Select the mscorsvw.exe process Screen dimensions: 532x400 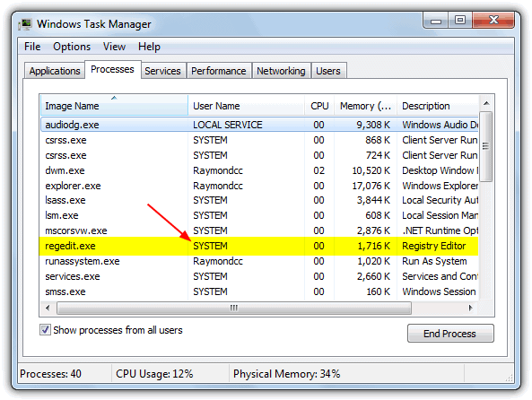click(259, 230)
